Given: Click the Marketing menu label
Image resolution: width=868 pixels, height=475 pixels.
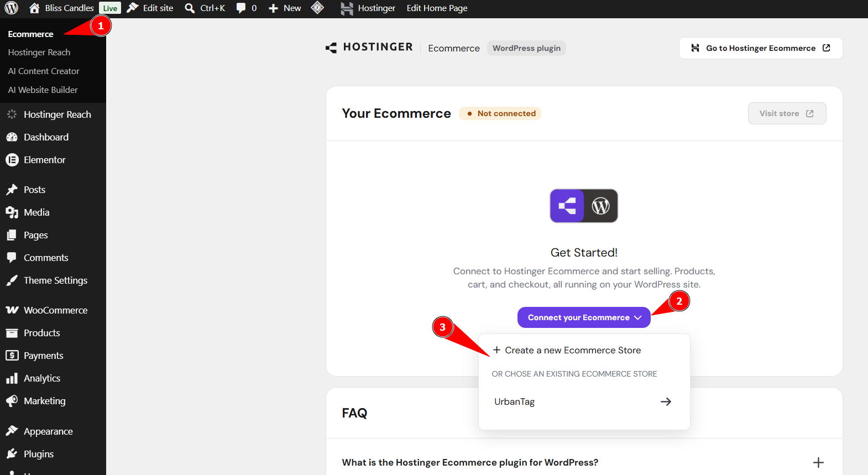Looking at the screenshot, I should pos(45,401).
